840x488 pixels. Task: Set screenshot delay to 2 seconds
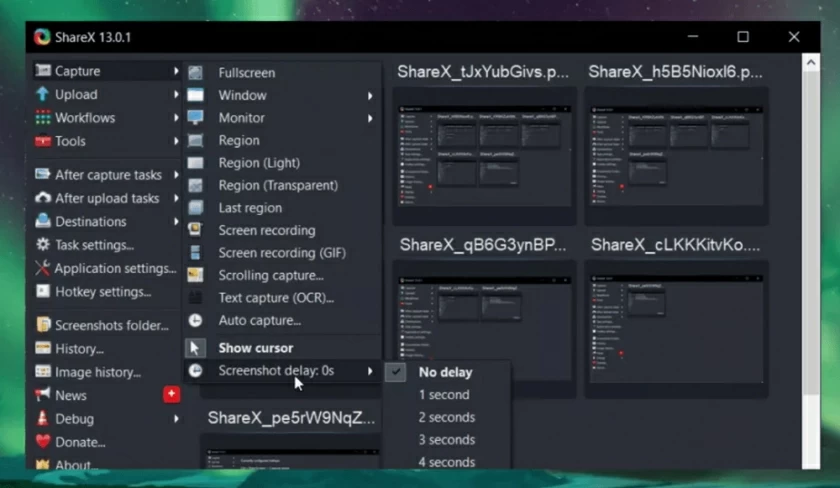pyautogui.click(x=446, y=417)
